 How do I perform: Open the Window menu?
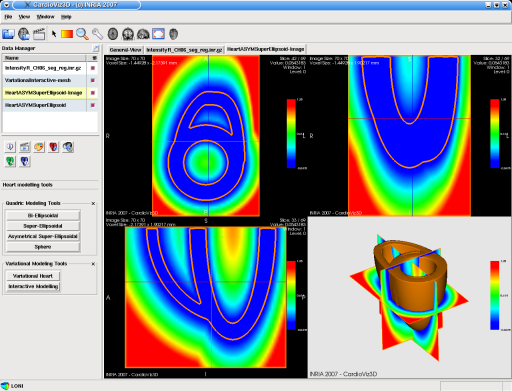45,17
